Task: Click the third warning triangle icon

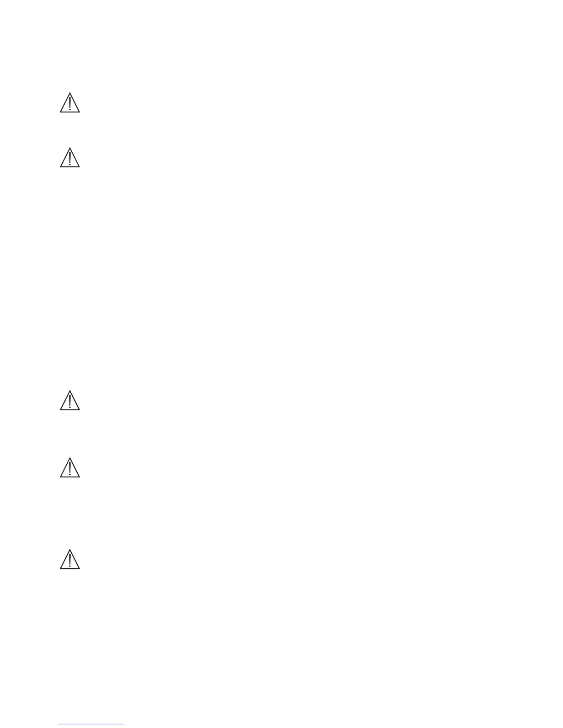Action: (x=70, y=400)
